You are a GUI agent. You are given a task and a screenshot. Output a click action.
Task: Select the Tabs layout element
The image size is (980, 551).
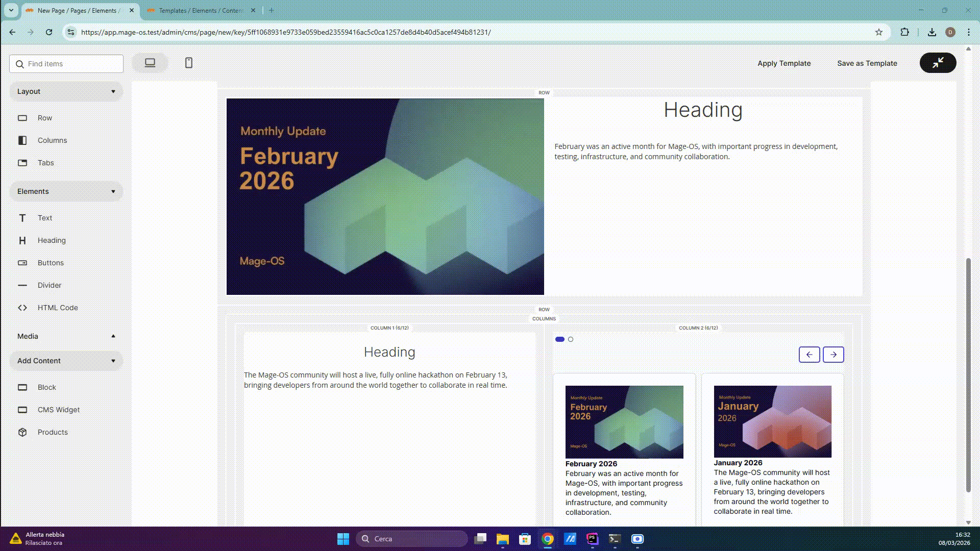click(x=46, y=163)
